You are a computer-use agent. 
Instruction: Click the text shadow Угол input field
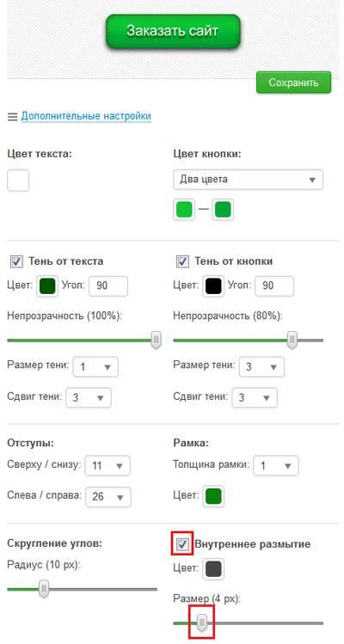click(108, 285)
